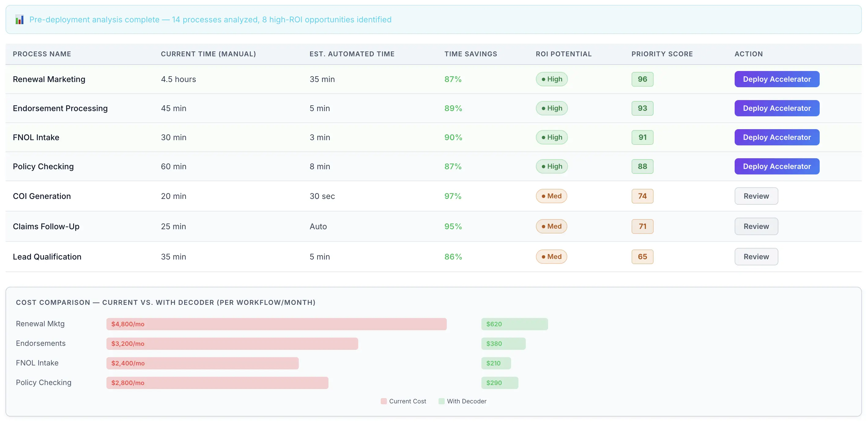Click the High ROI badge for FNOL Intake
Screen dimensions: 868x434
pos(551,137)
